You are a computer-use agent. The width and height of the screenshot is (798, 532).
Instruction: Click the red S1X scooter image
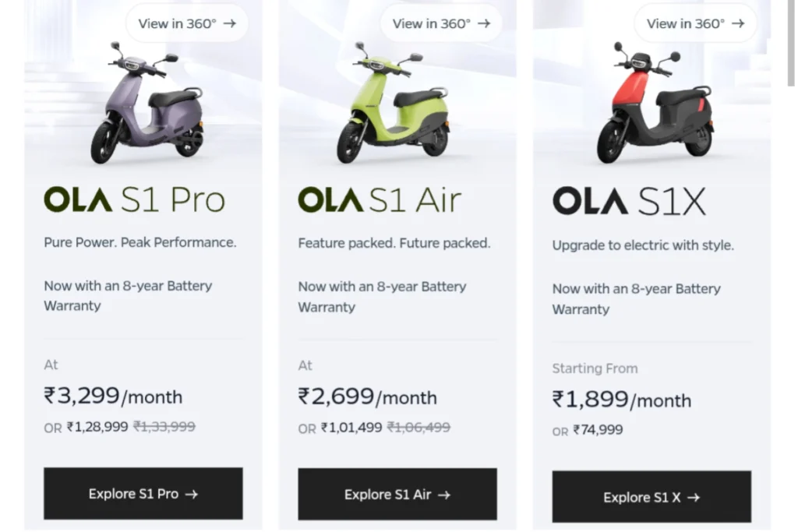[655, 103]
